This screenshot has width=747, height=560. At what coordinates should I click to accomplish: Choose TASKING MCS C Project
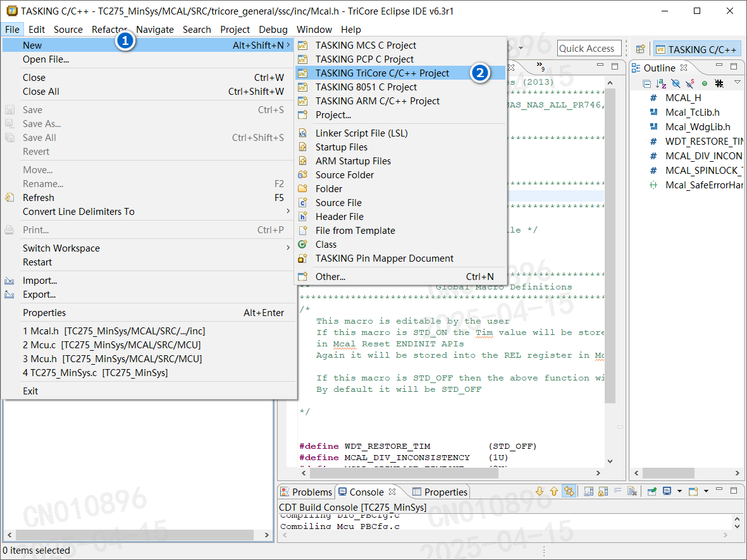click(x=400, y=46)
